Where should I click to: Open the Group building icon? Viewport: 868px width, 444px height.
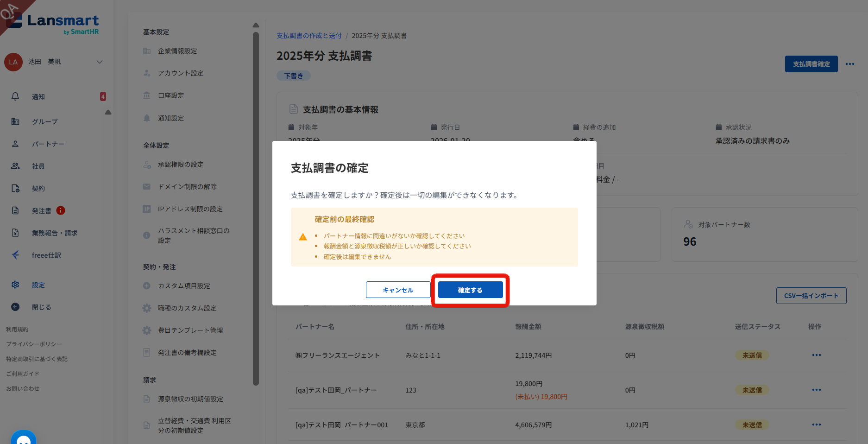click(x=15, y=121)
